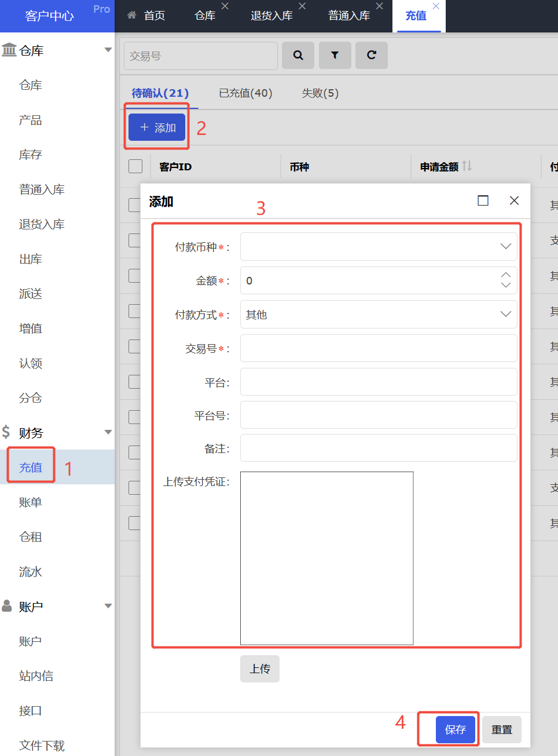Maximize the 添加 dialog

coord(483,200)
